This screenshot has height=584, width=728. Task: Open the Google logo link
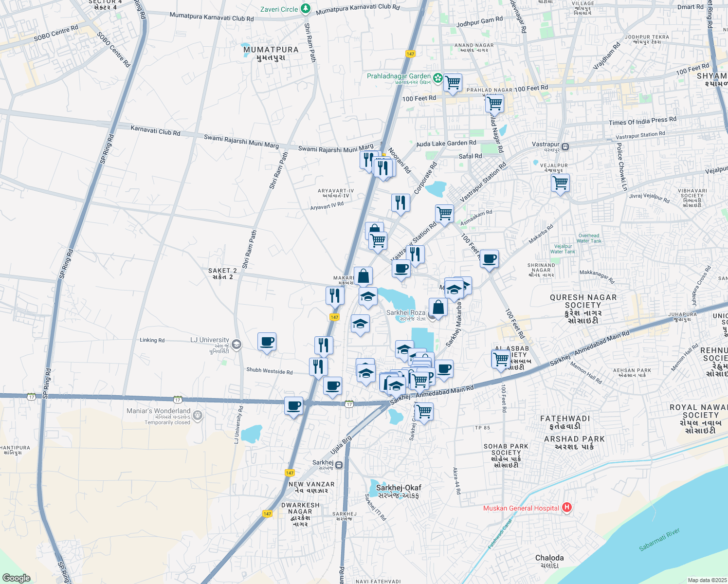pos(16,578)
